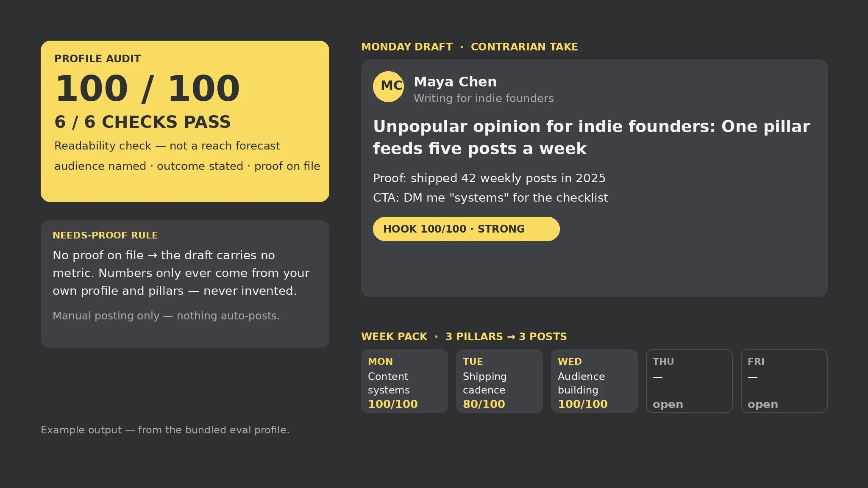Click the WEEK PACK section heading
Image resolution: width=868 pixels, height=488 pixels.
[394, 336]
